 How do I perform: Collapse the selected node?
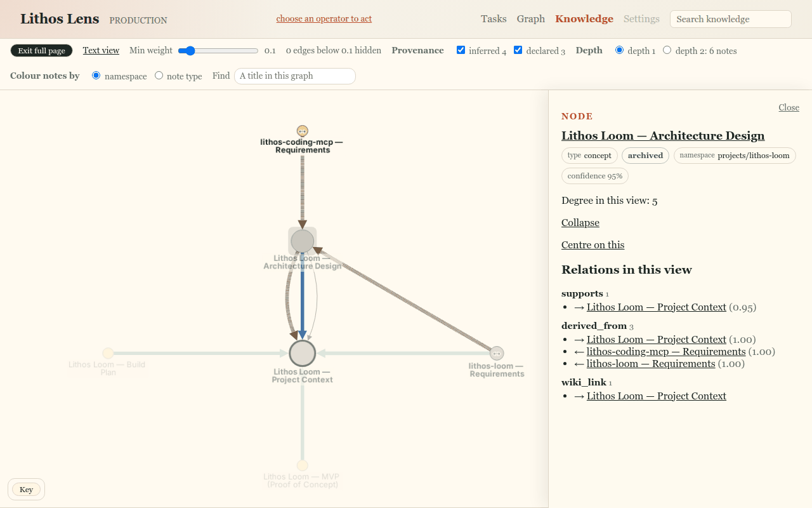click(x=580, y=223)
